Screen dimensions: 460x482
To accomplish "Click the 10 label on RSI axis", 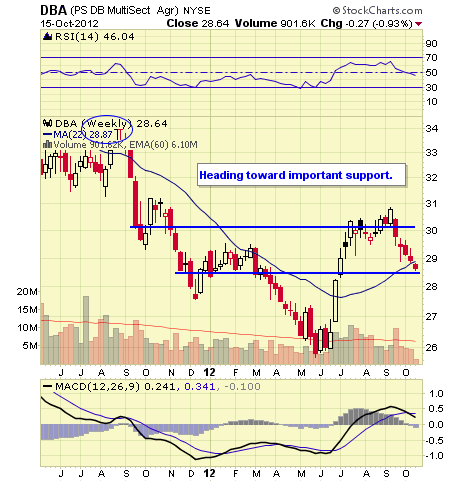I will click(431, 102).
